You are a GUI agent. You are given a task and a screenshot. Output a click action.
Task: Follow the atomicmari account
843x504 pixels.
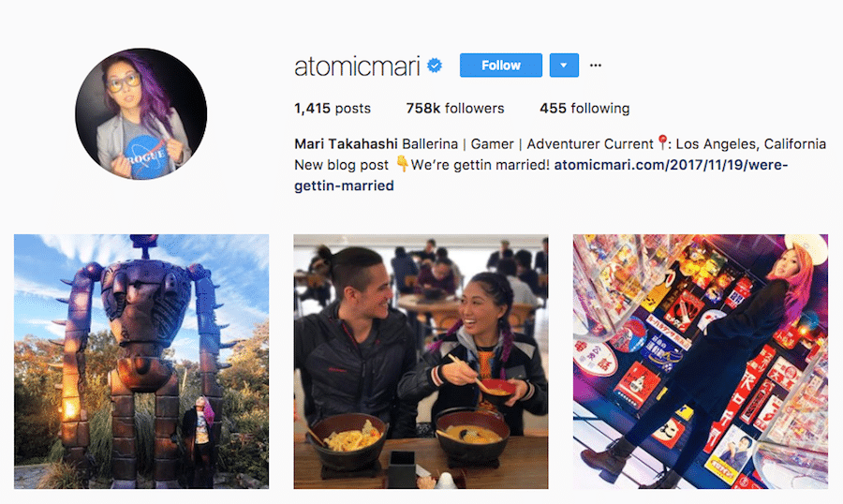pos(500,65)
